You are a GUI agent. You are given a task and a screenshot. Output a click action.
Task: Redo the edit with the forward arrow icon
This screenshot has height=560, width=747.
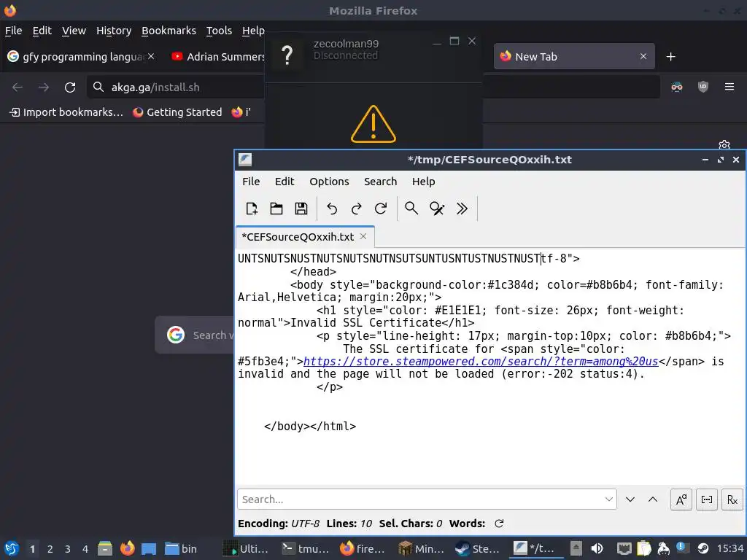356,209
